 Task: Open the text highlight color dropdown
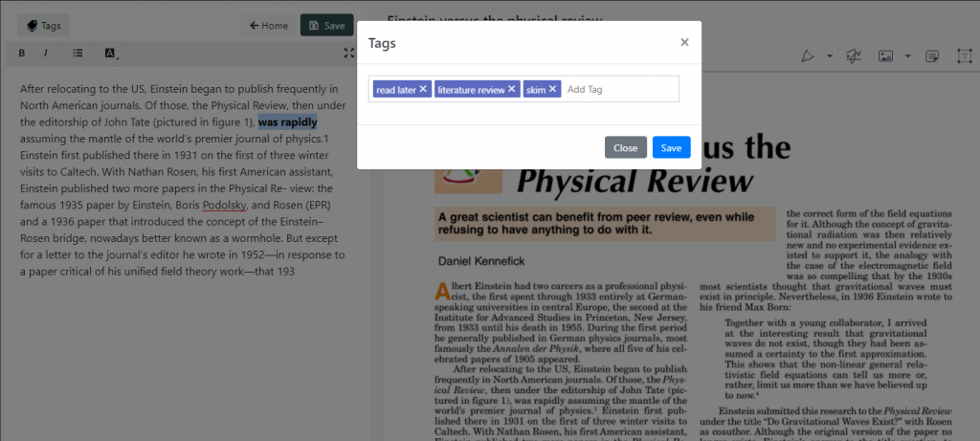pos(111,54)
